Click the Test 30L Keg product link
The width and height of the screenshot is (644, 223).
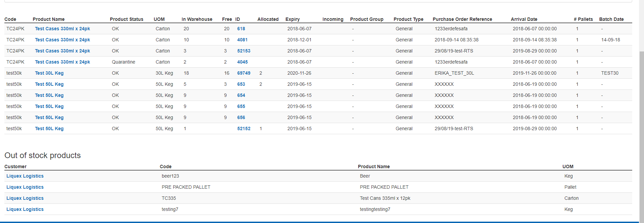click(49, 73)
